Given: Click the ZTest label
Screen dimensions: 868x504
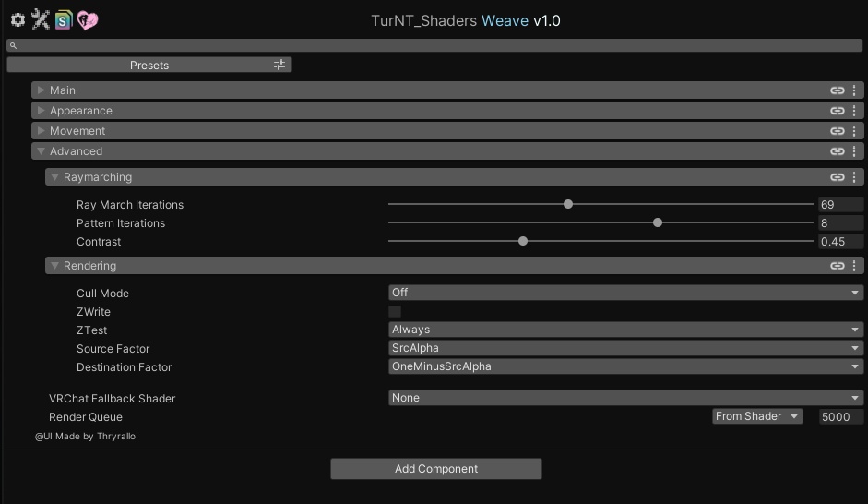Looking at the screenshot, I should click(92, 330).
